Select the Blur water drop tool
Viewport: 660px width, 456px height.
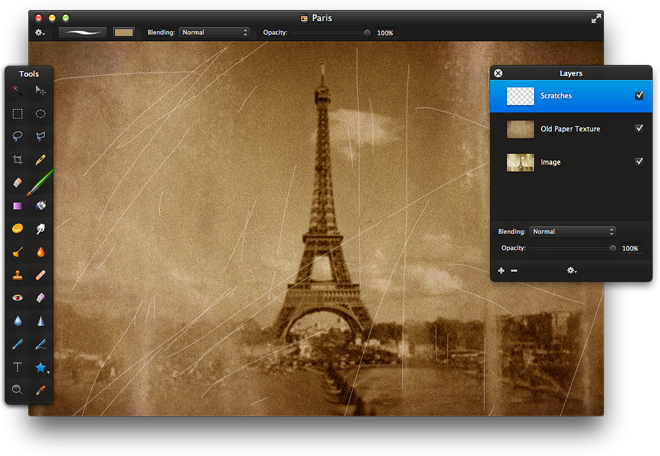[x=17, y=321]
